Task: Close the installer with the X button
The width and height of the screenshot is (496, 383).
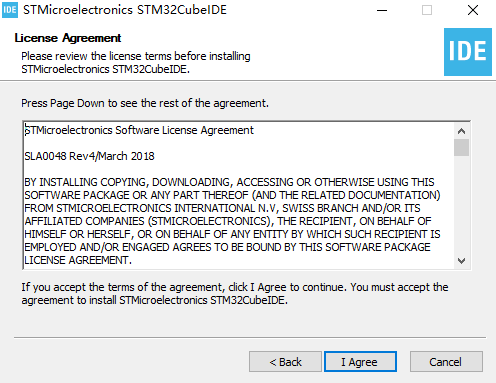Action: coord(473,10)
